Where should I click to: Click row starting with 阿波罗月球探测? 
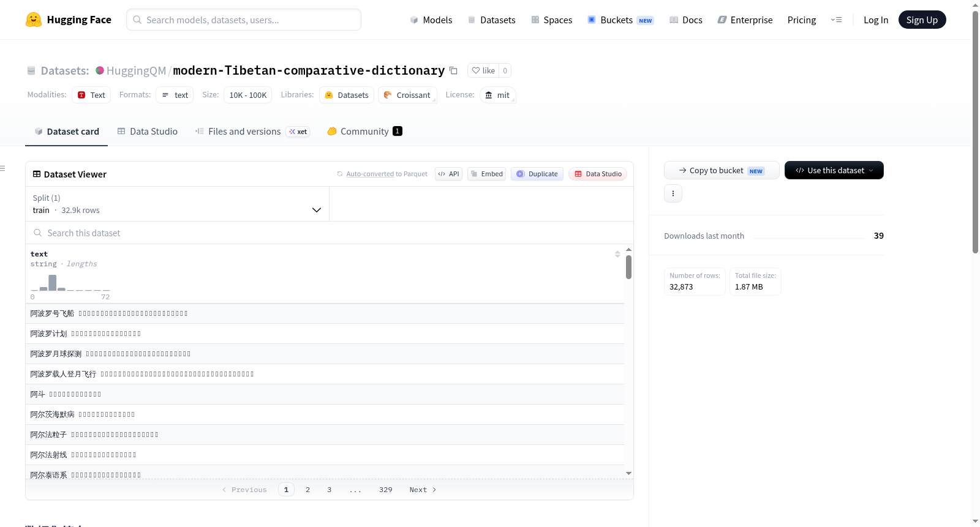[x=325, y=354]
